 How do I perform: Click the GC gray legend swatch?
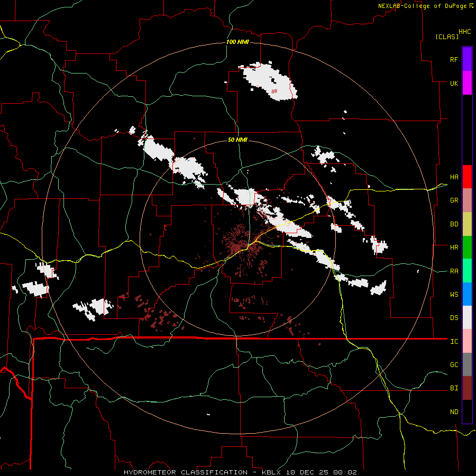[467, 364]
